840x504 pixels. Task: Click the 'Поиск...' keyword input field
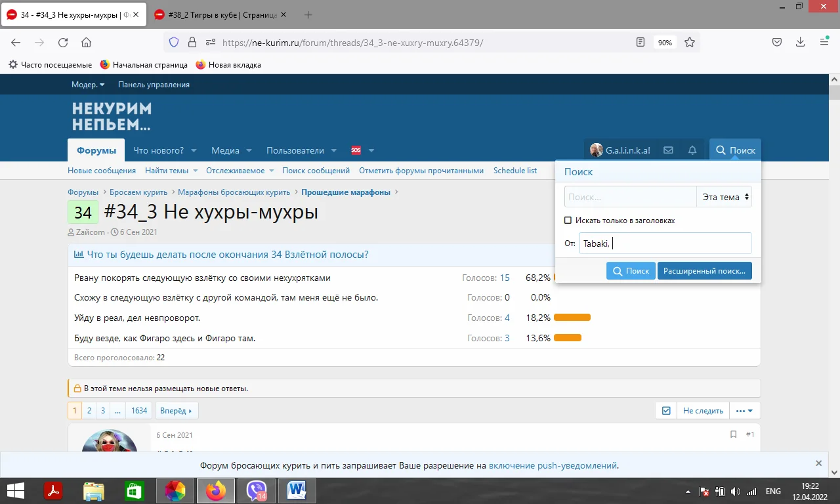pyautogui.click(x=630, y=197)
